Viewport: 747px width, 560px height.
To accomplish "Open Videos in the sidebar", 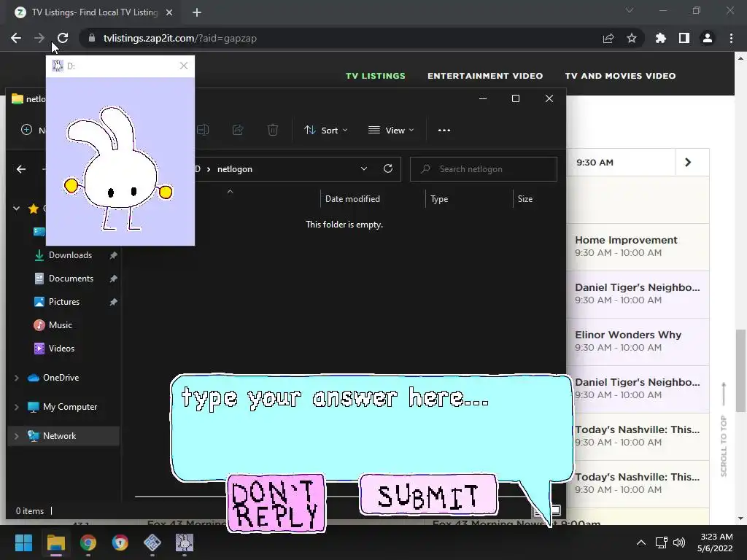I will pos(61,349).
